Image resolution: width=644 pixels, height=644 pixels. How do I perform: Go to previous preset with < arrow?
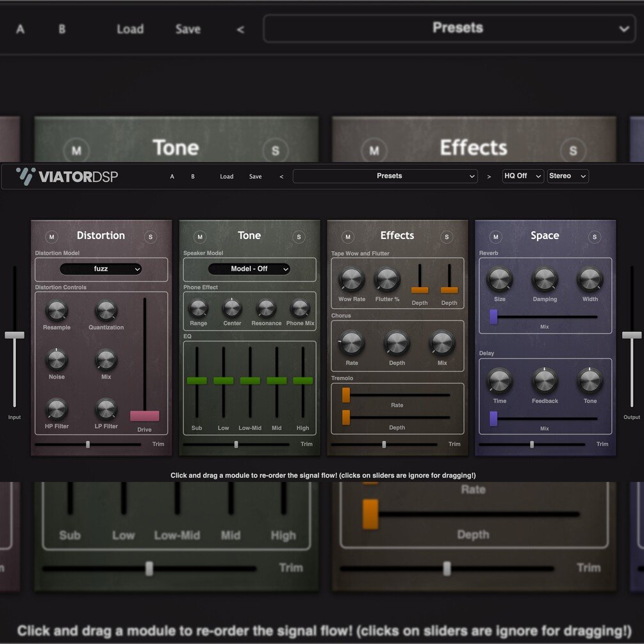pyautogui.click(x=281, y=177)
